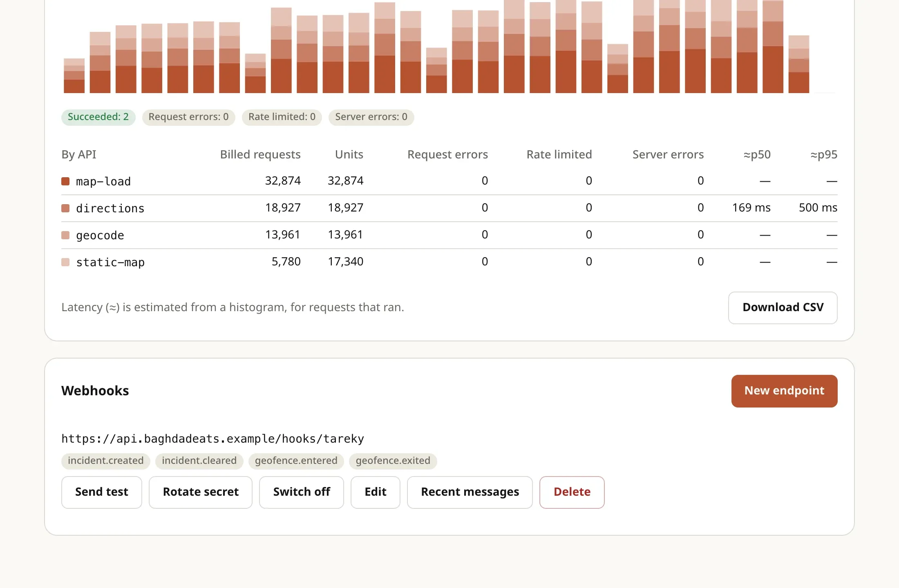This screenshot has width=899, height=588.
Task: Delete the webhook endpoint
Action: coord(572,492)
